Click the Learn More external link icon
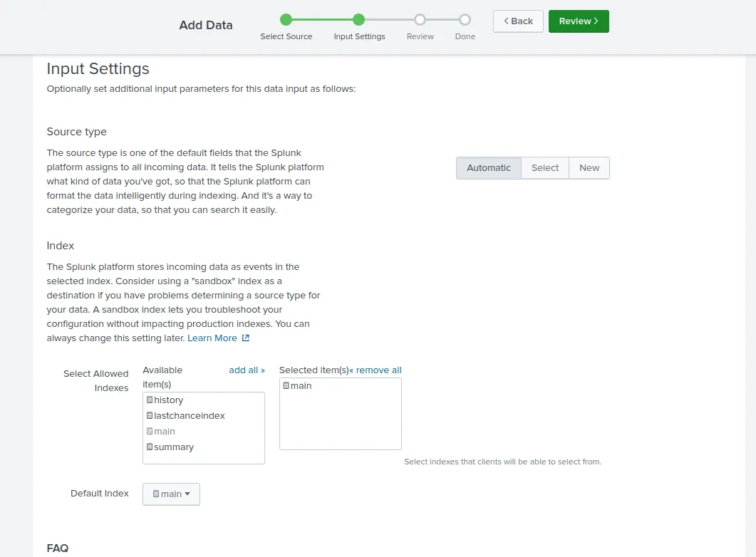 (245, 338)
